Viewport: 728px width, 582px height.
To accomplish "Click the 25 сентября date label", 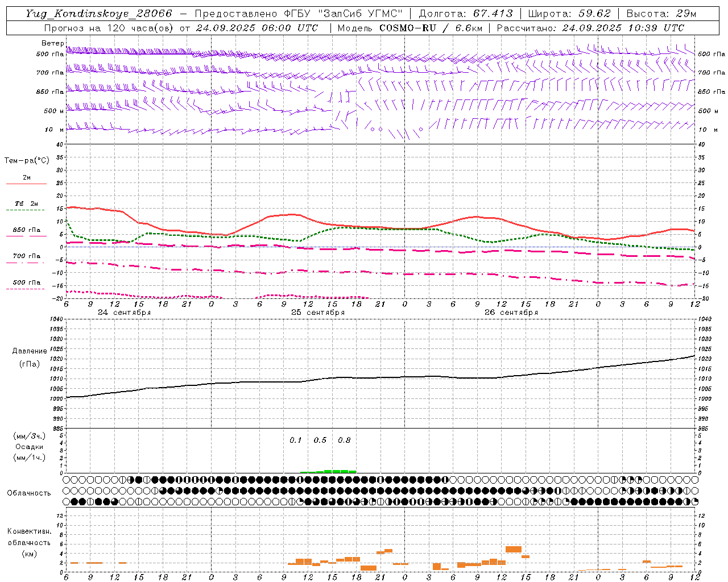I will (x=318, y=313).
